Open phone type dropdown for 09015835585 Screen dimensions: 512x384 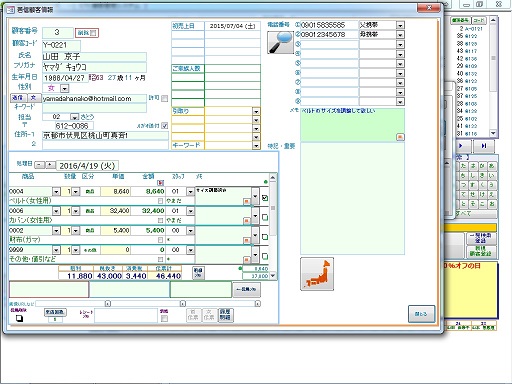click(400, 25)
